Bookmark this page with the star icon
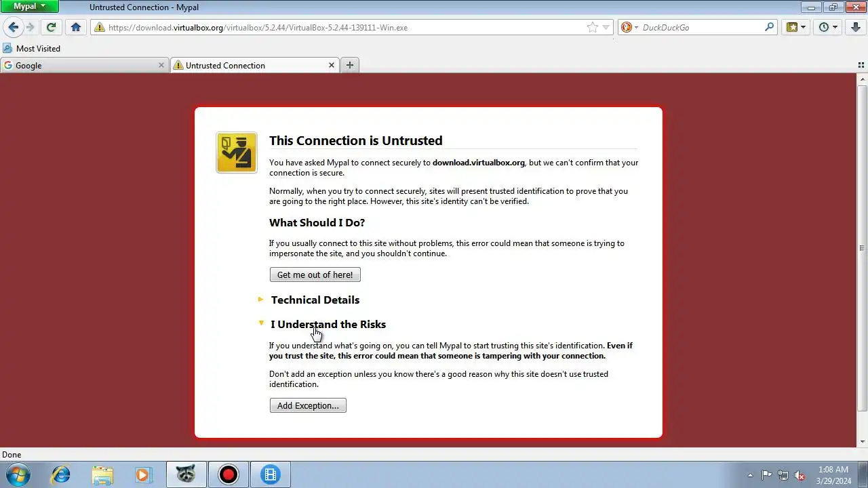Image resolution: width=868 pixels, height=488 pixels. point(593,27)
